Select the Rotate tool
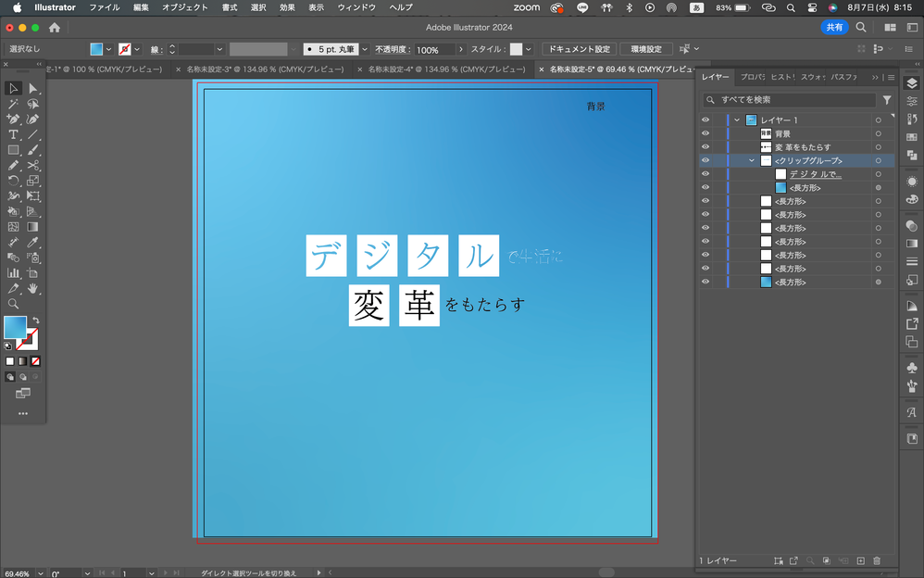Image resolution: width=924 pixels, height=578 pixels. [x=13, y=181]
